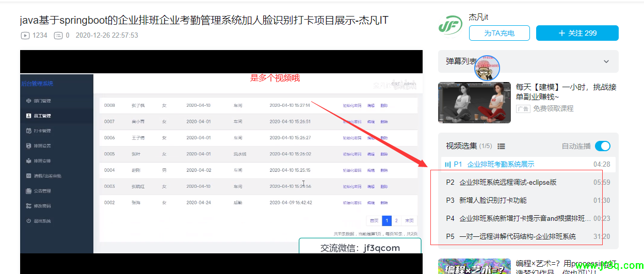Image resolution: width=644 pixels, height=274 pixels.
Task: Expand the 弹幕列表 chevron arrow
Action: pos(606,61)
